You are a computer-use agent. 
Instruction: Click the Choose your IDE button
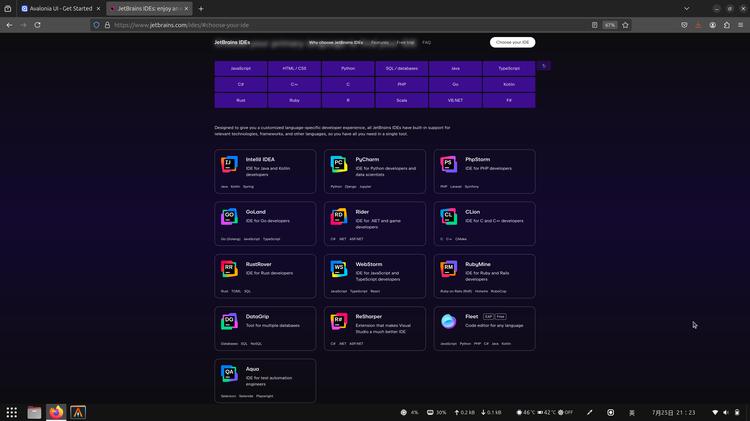(512, 42)
